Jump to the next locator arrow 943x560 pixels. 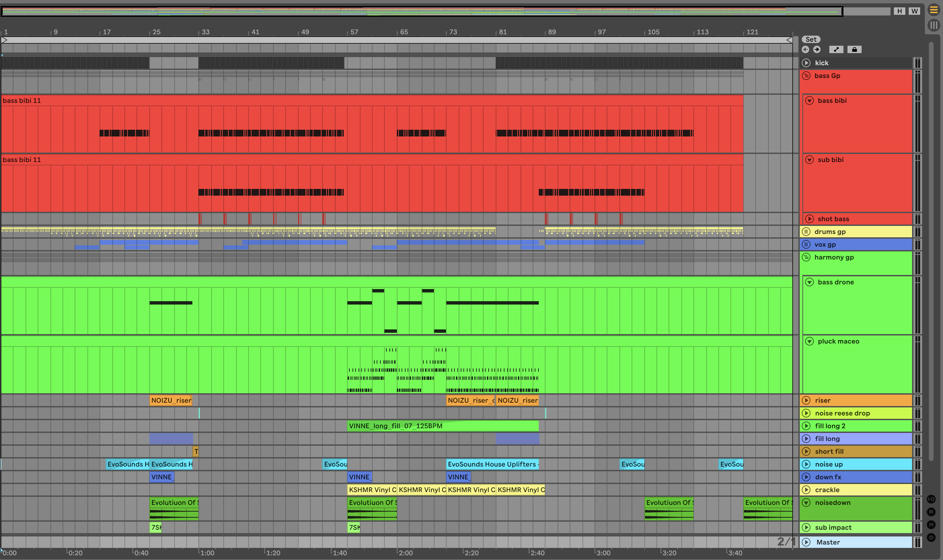[x=817, y=49]
